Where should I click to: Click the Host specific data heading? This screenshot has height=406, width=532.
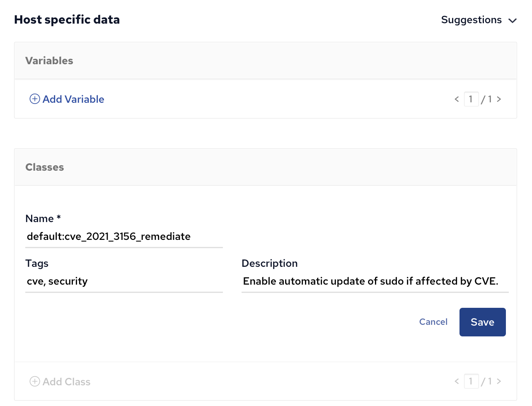67,19
